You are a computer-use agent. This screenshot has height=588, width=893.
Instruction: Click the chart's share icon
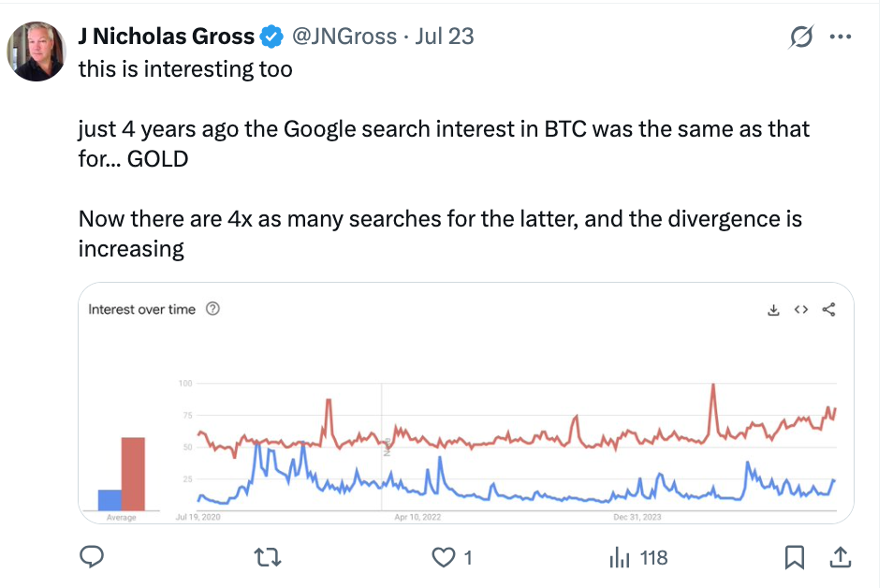tap(828, 310)
